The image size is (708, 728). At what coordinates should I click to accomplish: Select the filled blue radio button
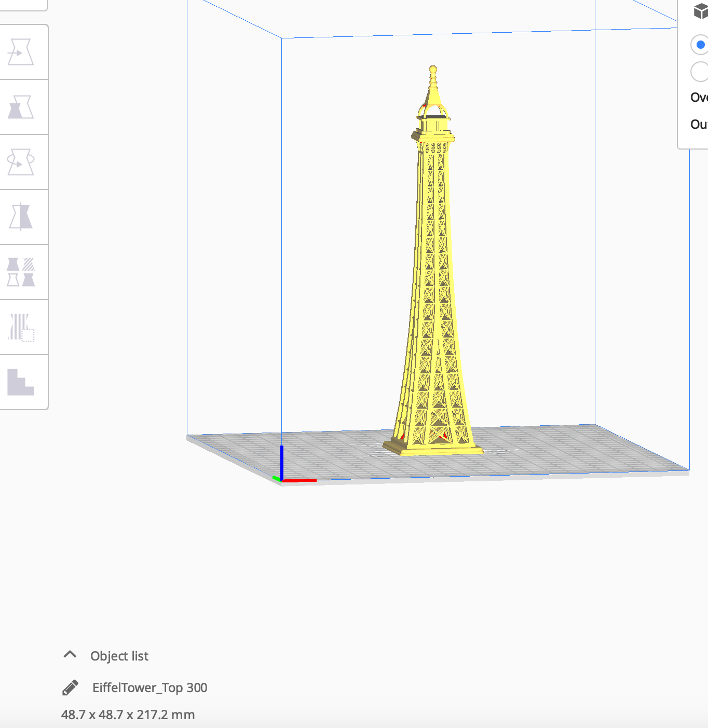(700, 45)
